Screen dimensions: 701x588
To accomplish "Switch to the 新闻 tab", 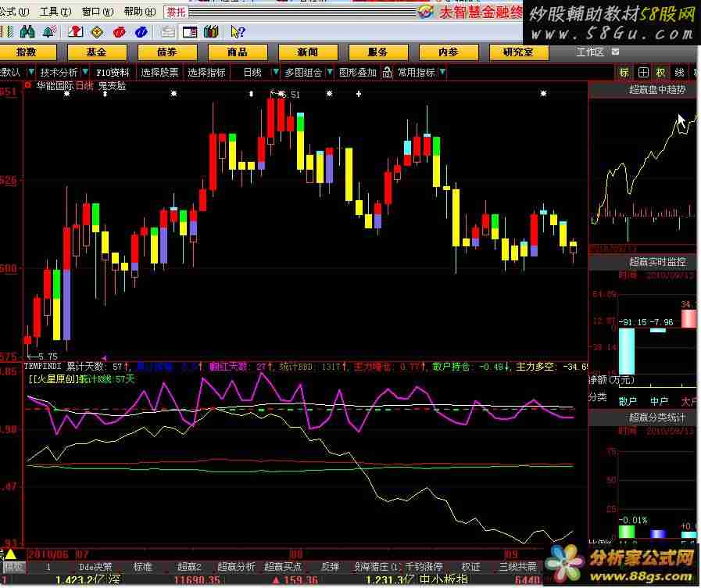I will [x=308, y=52].
